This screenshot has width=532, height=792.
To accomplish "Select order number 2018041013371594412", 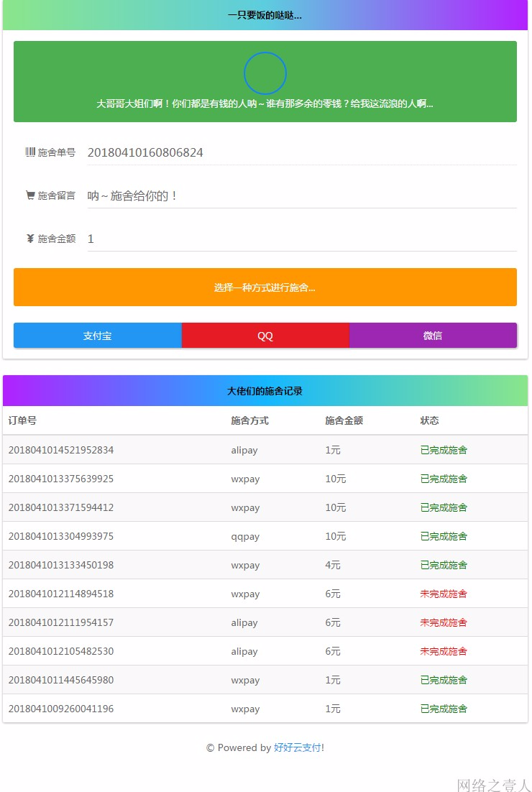I will click(61, 507).
